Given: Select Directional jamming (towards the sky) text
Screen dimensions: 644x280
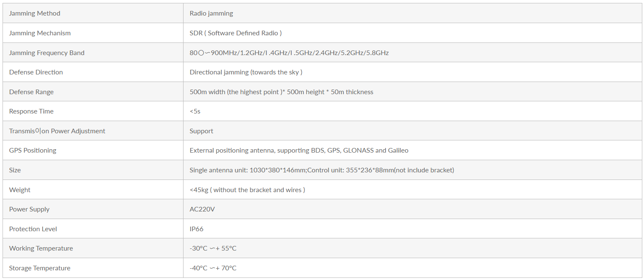Looking at the screenshot, I should pos(246,72).
